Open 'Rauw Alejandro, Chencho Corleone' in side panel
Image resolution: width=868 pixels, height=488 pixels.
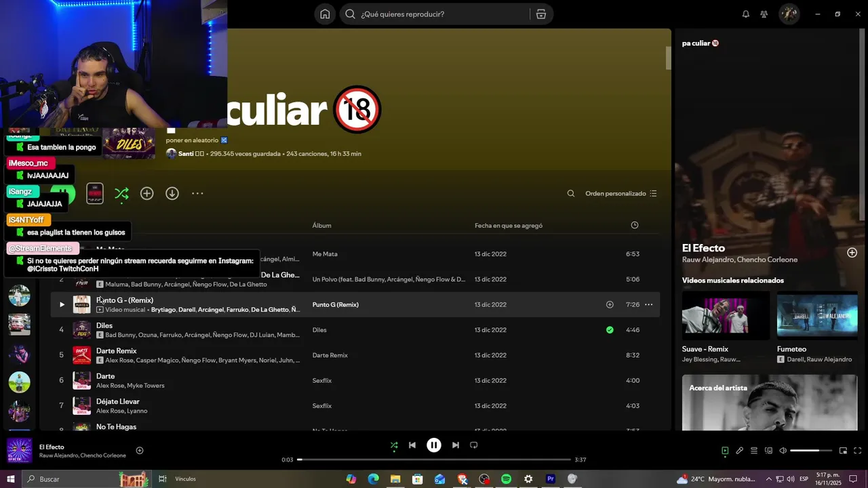pyautogui.click(x=740, y=260)
